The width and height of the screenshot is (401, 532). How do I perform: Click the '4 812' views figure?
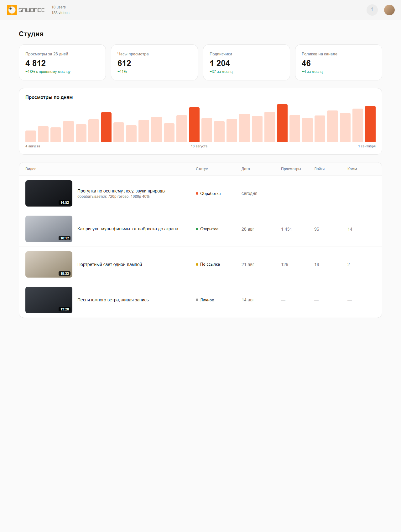pos(35,63)
